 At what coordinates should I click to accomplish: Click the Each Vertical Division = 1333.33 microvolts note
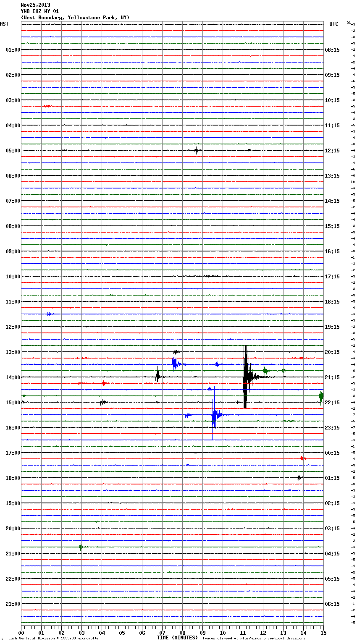[x=53, y=638]
